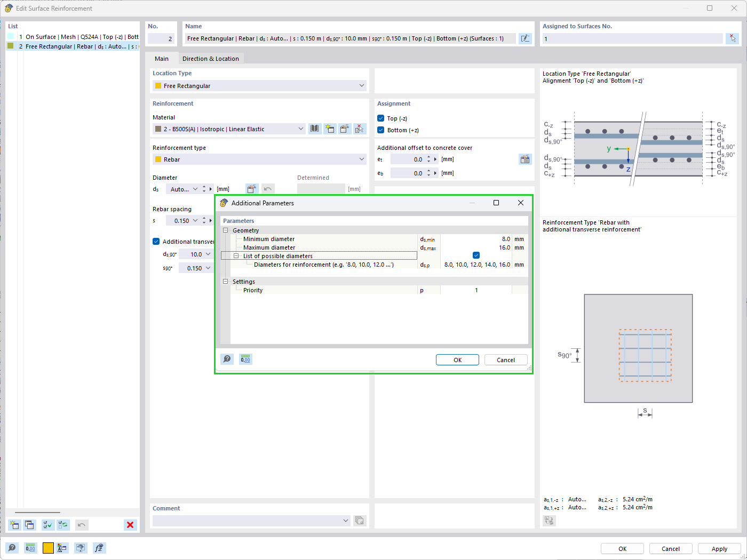Open the material library book icon
The image size is (747, 560).
tap(315, 129)
